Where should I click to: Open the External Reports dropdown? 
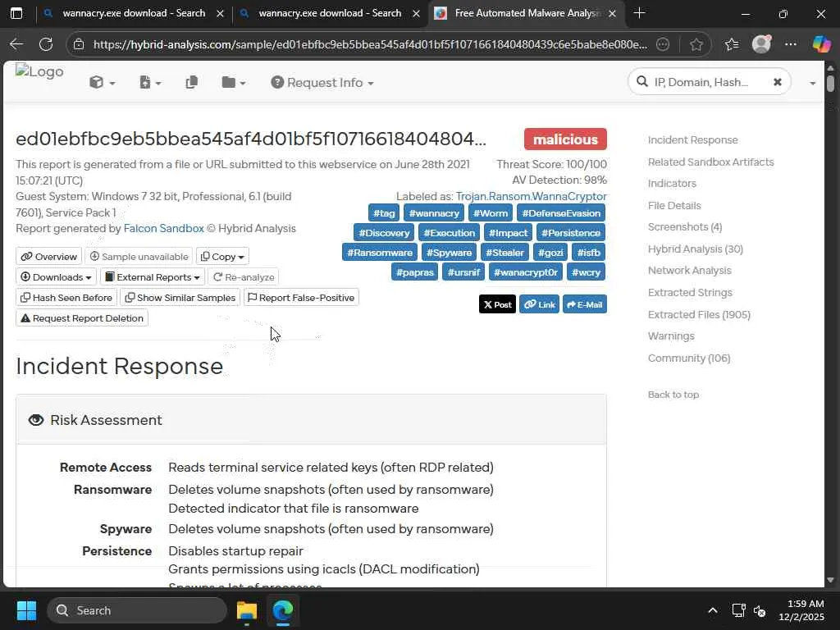pos(152,277)
